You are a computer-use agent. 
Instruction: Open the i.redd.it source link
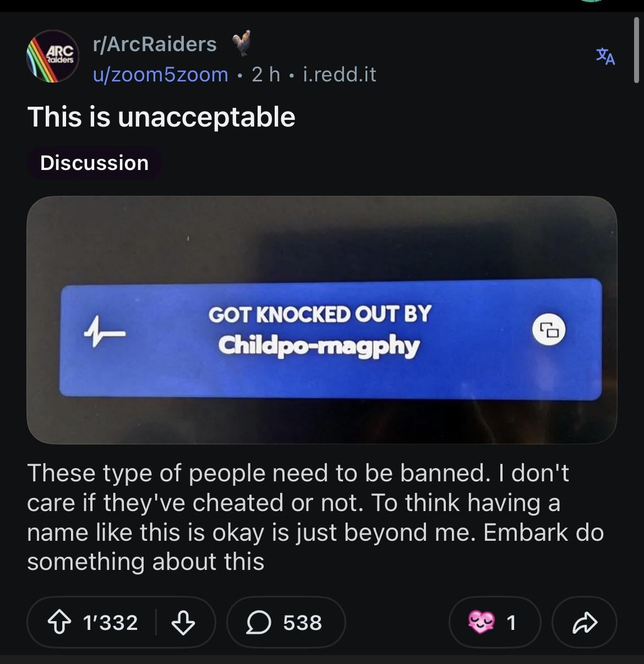pyautogui.click(x=340, y=74)
